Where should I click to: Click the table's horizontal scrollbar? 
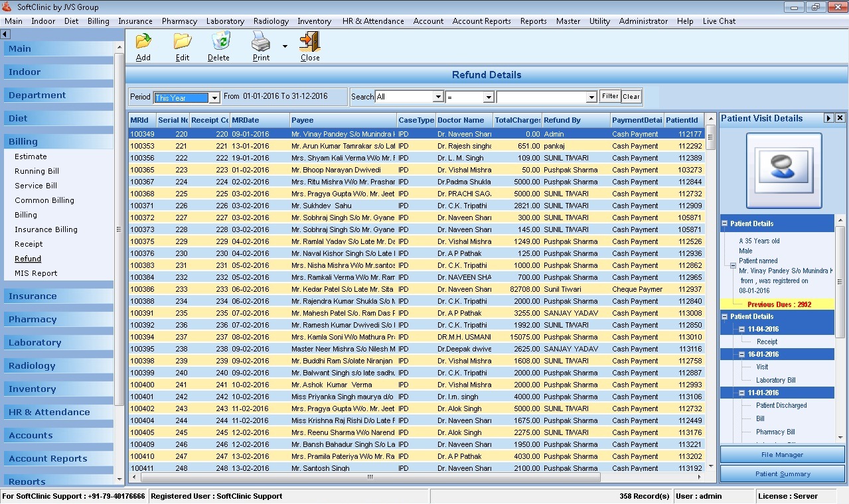(x=370, y=477)
